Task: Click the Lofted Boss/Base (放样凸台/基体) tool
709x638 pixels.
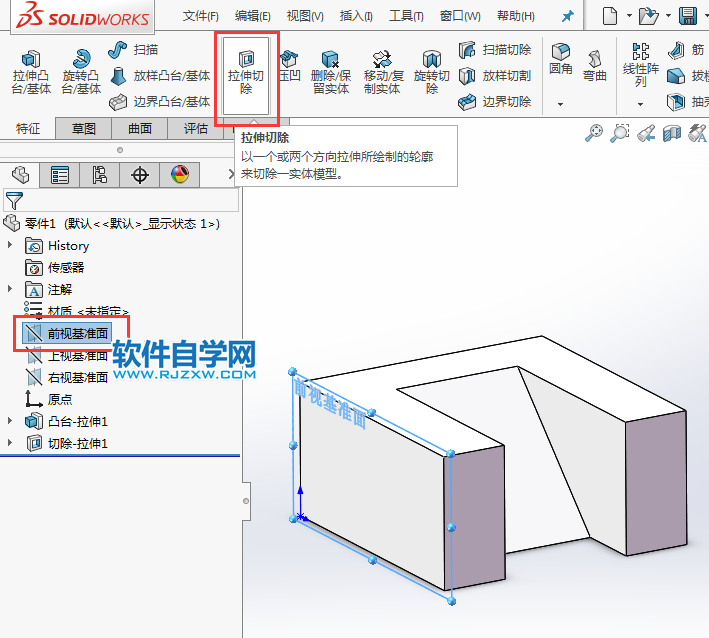Action: 160,76
